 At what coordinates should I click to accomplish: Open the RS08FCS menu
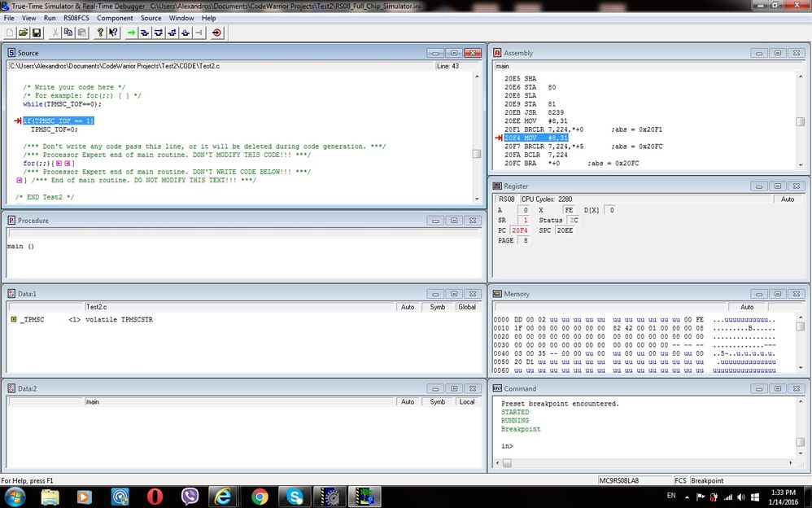pyautogui.click(x=76, y=18)
